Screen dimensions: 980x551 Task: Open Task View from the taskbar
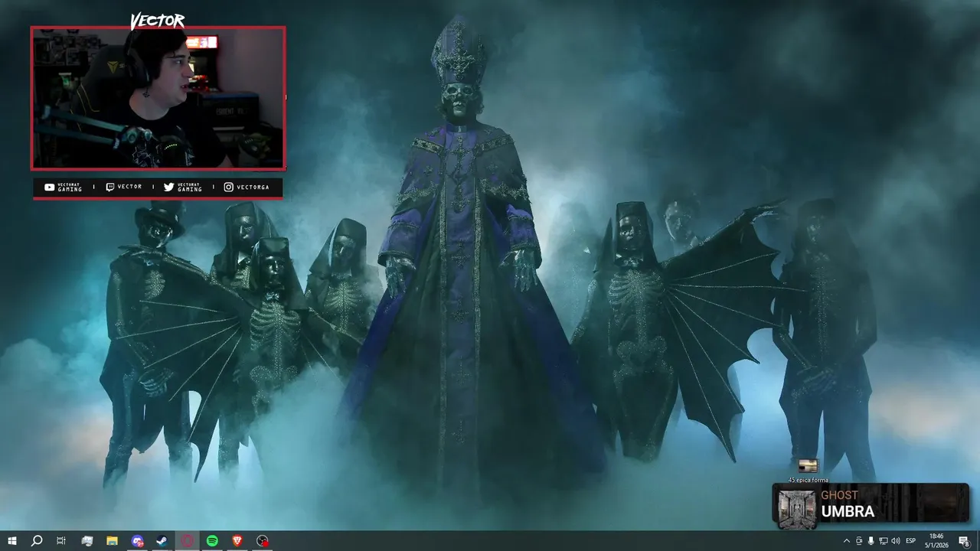pyautogui.click(x=61, y=541)
